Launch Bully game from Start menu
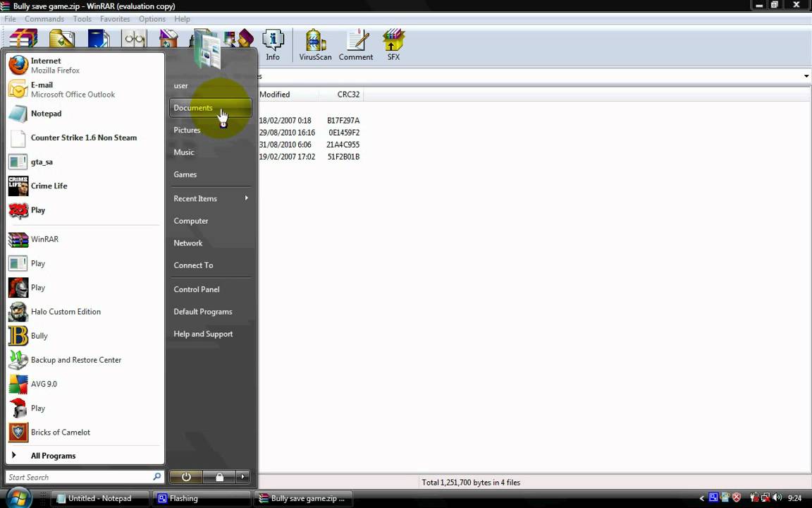 85,335
